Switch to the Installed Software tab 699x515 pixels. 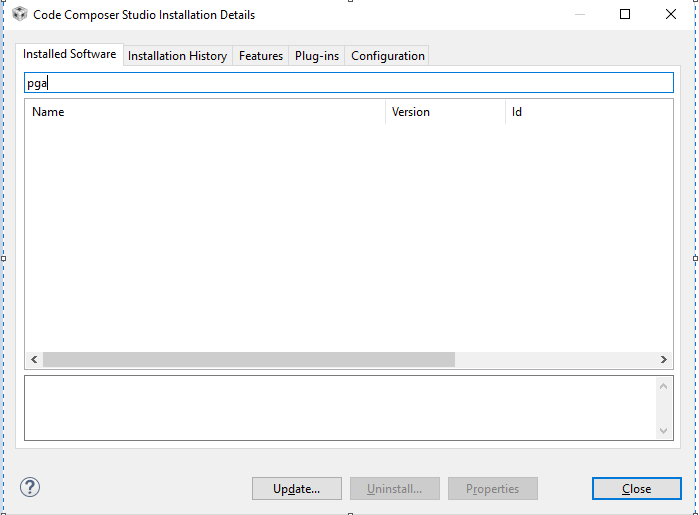(70, 54)
